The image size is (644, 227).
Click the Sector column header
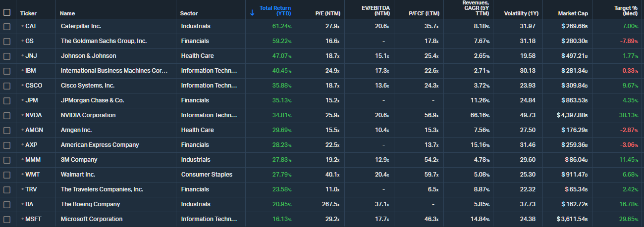(189, 13)
